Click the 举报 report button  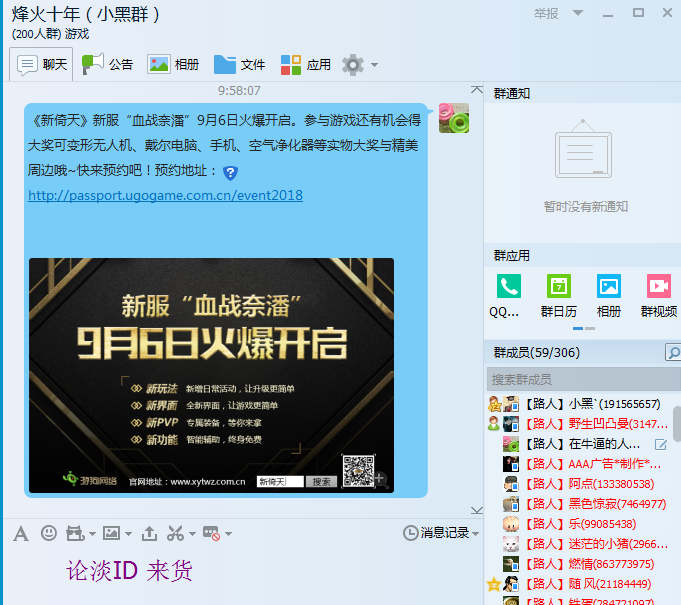pyautogui.click(x=546, y=13)
